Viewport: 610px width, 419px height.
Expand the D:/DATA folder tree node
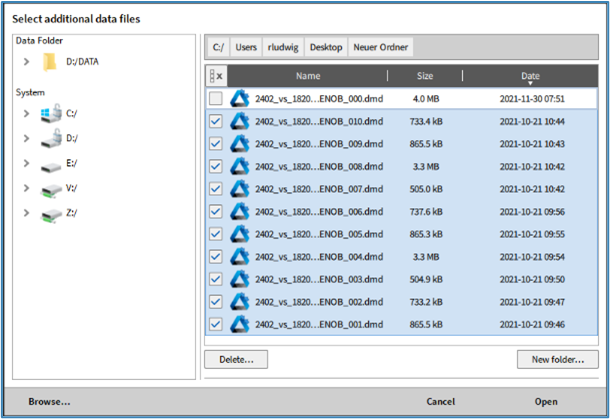[x=26, y=62]
